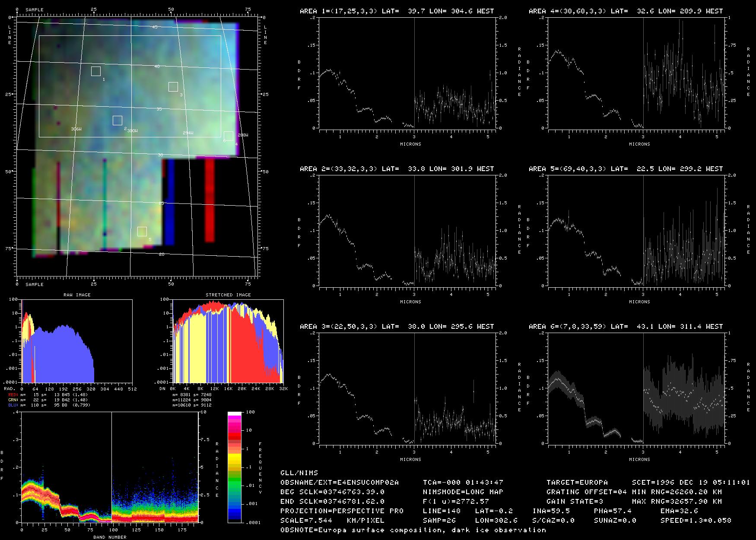Open the Area 1 spectrum plot
This screenshot has width=756, height=540.
click(407, 73)
